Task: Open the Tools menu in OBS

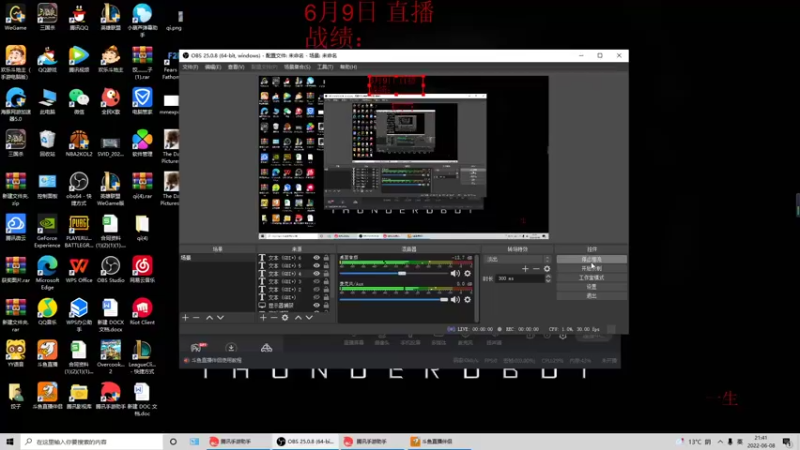Action: tap(325, 67)
